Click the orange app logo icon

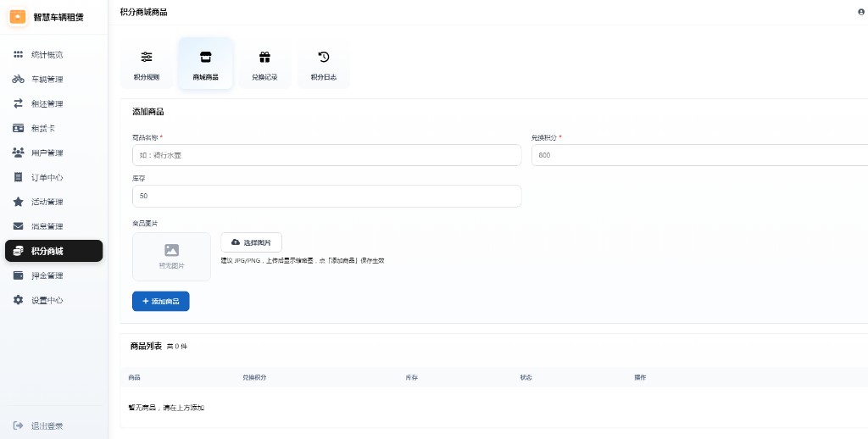(x=18, y=17)
